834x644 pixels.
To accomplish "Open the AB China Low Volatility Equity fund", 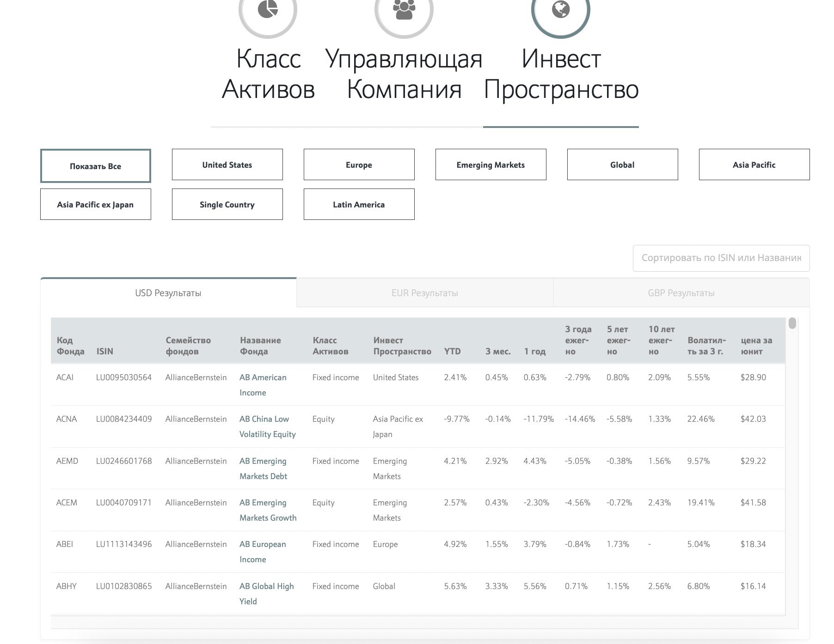I will 267,426.
